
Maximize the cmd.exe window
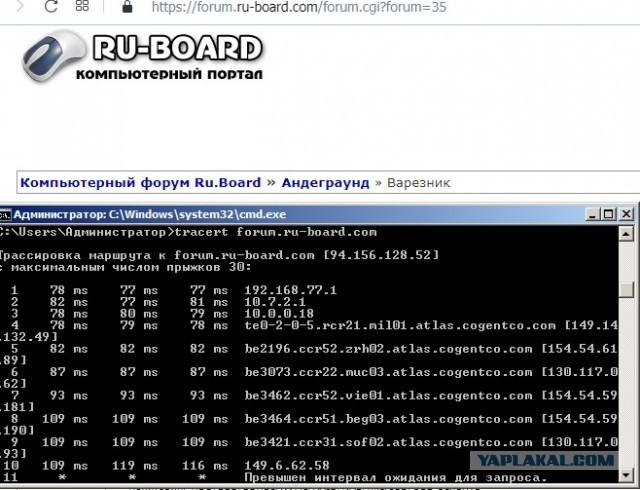pos(609,214)
